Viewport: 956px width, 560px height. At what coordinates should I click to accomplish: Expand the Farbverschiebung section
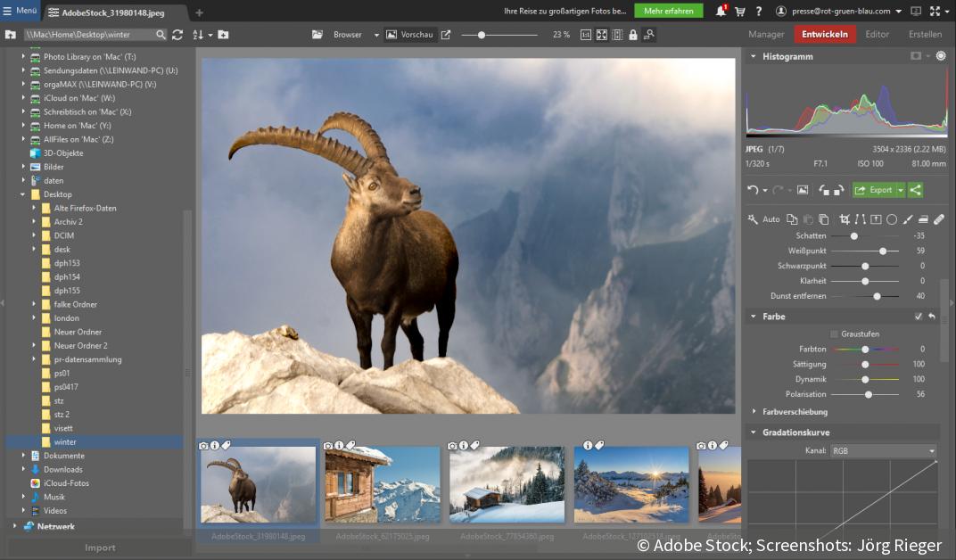(754, 412)
